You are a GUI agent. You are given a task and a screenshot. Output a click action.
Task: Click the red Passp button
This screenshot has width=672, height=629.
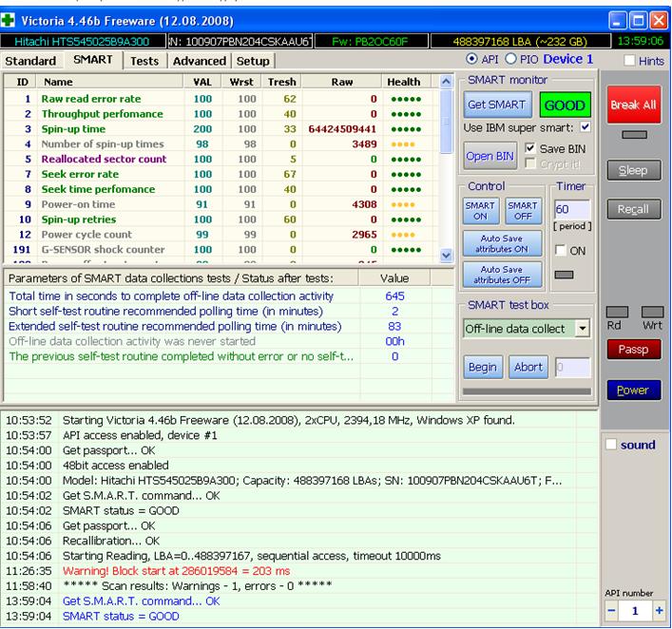(633, 350)
